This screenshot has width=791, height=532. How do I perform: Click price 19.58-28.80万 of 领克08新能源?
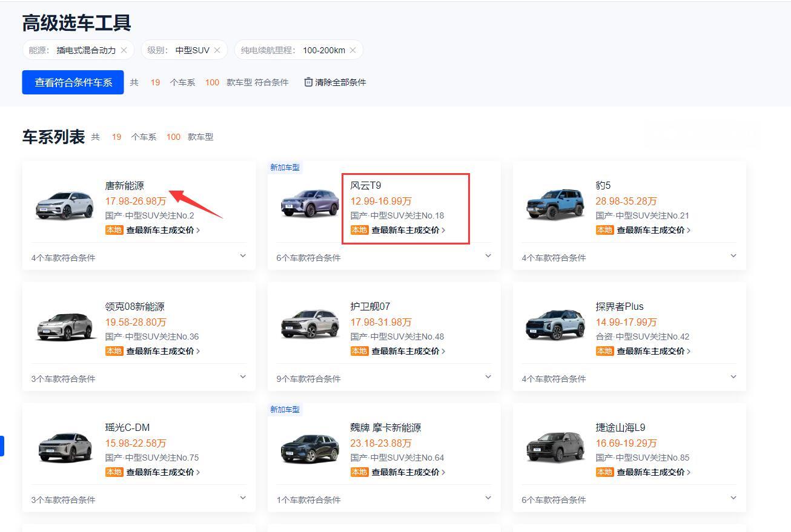(x=136, y=322)
